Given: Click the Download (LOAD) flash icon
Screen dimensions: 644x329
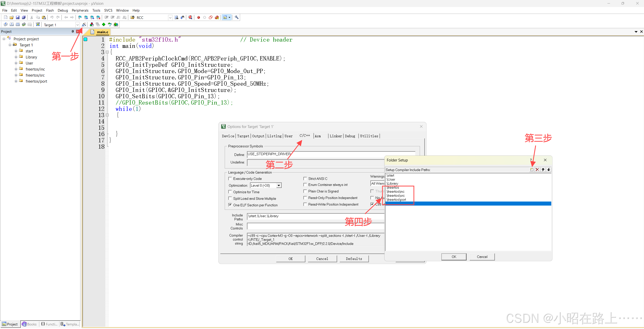Looking at the screenshot, I should (x=38, y=24).
